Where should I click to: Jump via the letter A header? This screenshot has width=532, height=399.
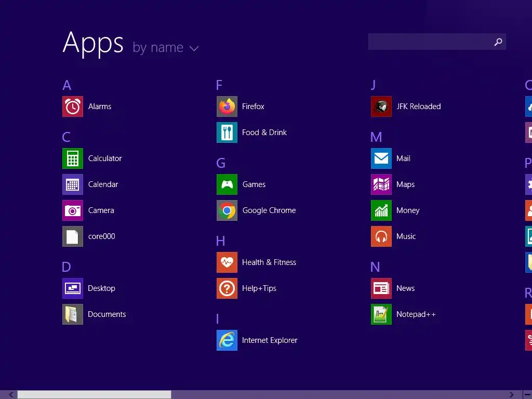[x=67, y=85]
